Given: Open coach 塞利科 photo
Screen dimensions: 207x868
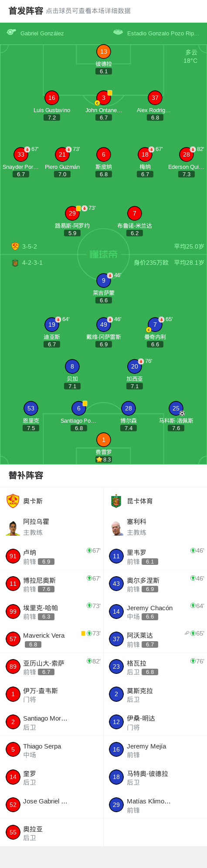Looking at the screenshot, I should click(116, 528).
